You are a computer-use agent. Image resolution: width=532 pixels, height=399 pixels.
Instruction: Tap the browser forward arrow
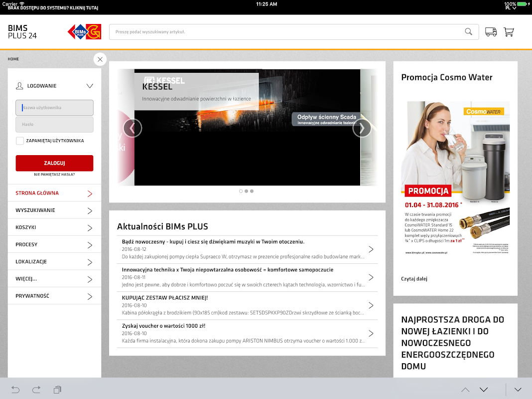coord(36,390)
